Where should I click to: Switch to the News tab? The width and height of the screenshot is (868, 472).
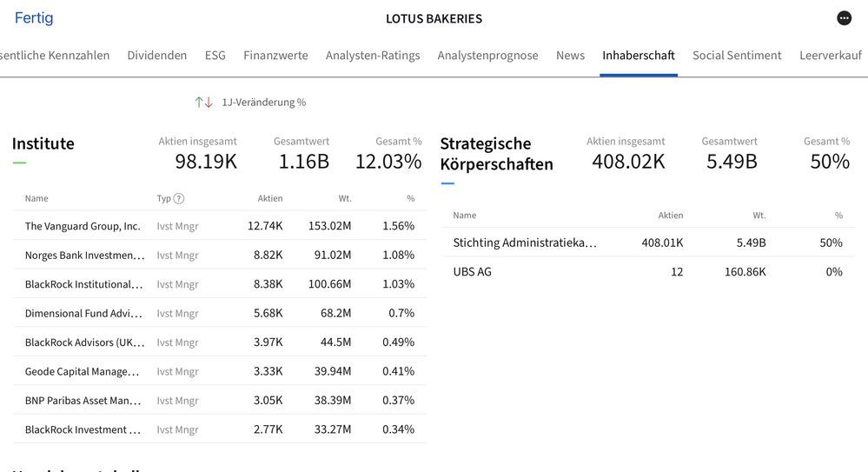pyautogui.click(x=570, y=56)
